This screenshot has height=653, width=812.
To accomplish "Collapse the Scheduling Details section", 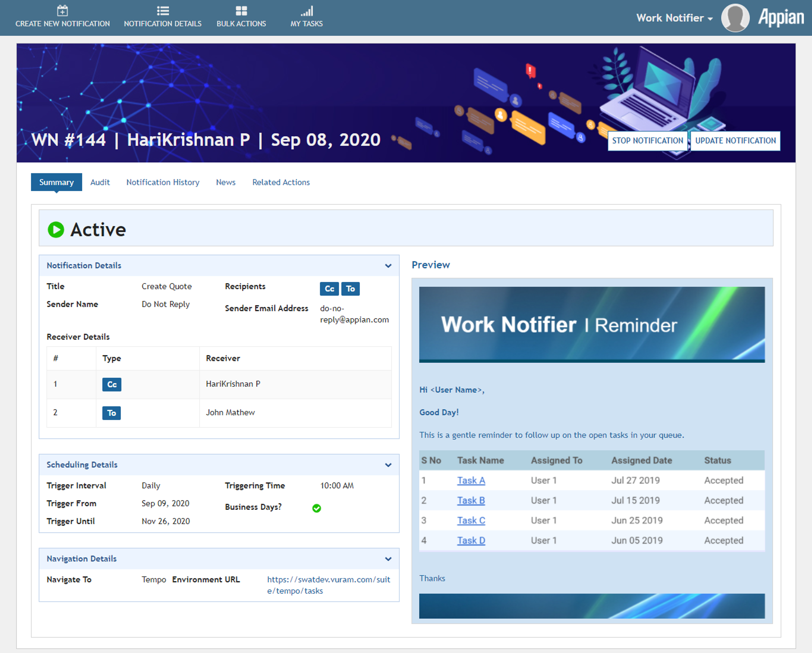I will click(x=388, y=465).
